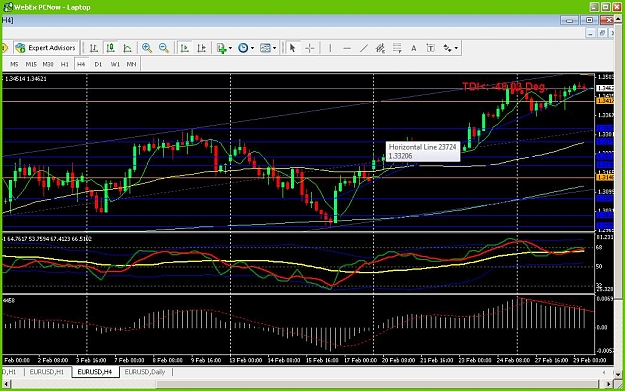
Task: Expand the arrows tool dropdown arrow
Action: (x=456, y=48)
